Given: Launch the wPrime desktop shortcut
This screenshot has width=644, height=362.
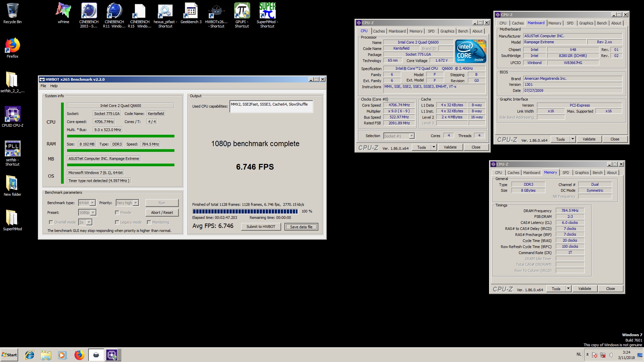Looking at the screenshot, I should coord(63,13).
